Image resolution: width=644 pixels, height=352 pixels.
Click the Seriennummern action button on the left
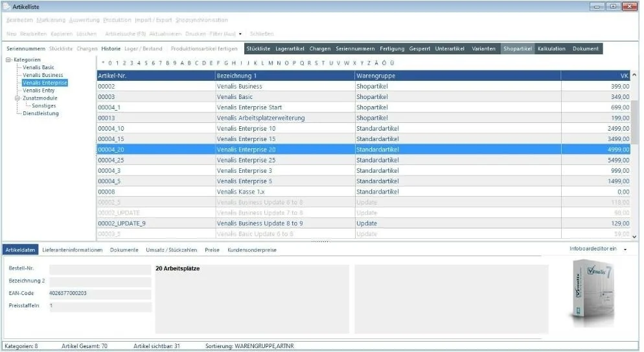pyautogui.click(x=26, y=49)
